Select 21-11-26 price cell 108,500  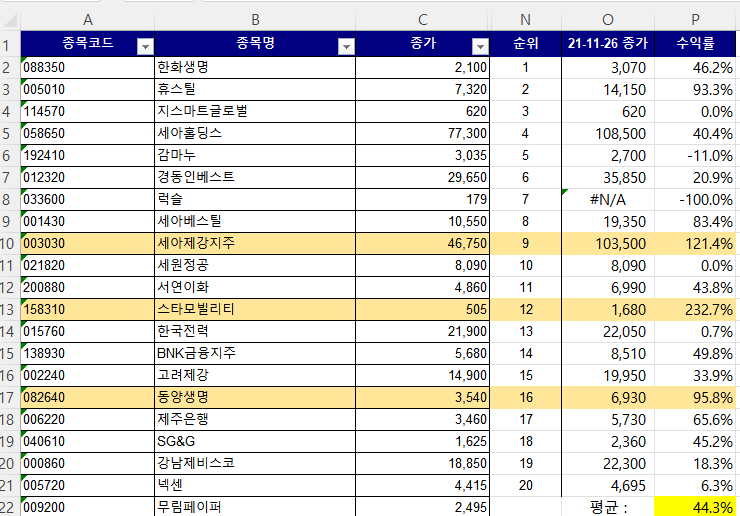[608, 134]
